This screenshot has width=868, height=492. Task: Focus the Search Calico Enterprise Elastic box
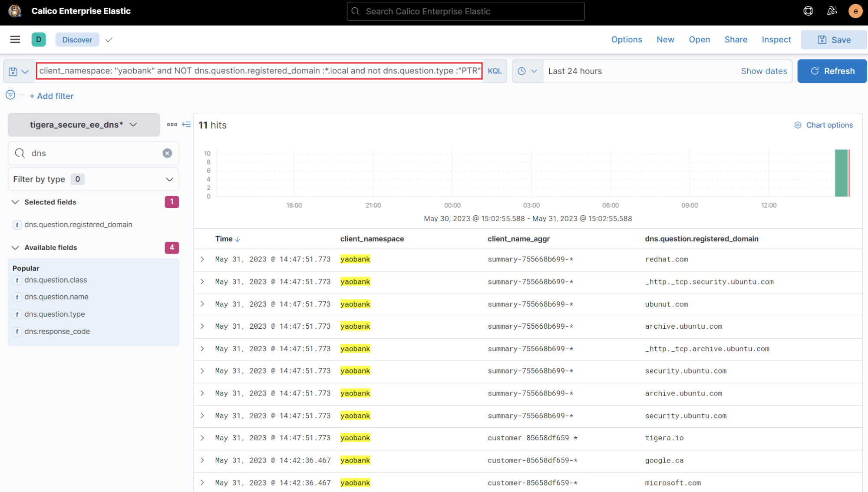465,11
